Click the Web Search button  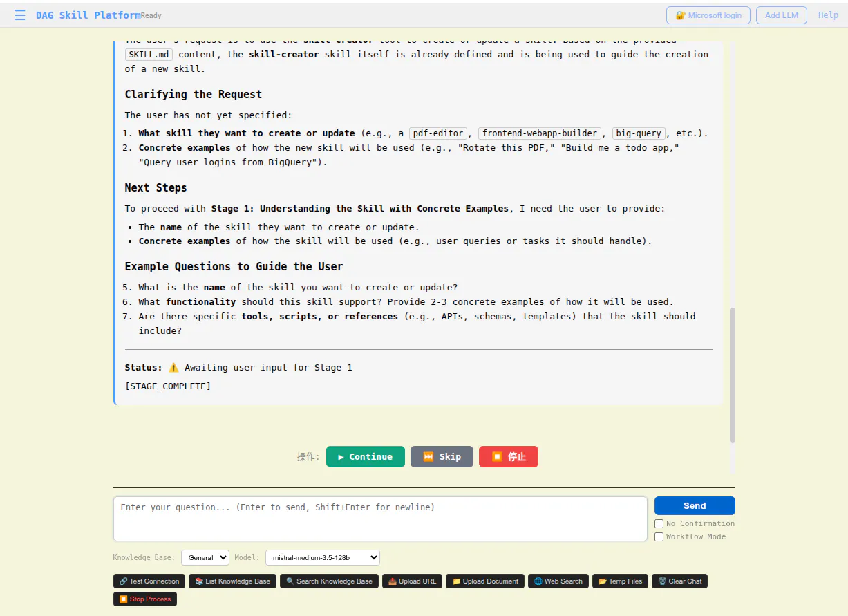tap(558, 581)
